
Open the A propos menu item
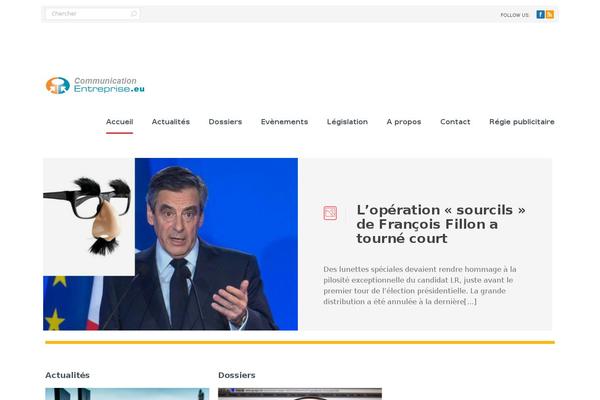coord(404,122)
